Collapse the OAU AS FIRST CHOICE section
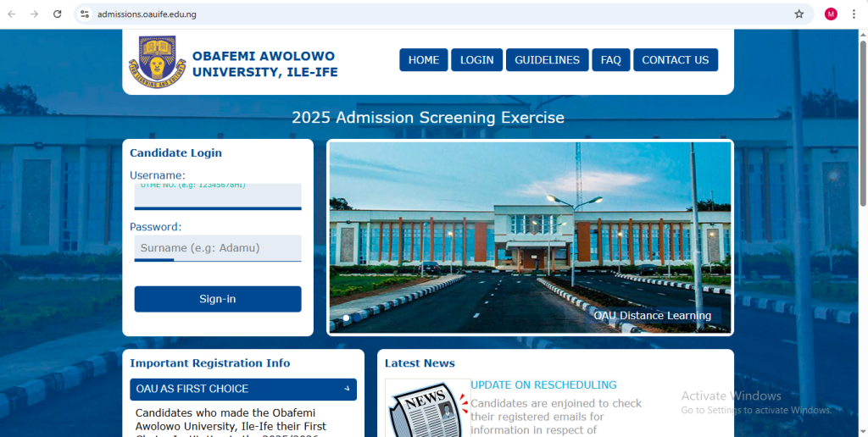 (x=243, y=390)
